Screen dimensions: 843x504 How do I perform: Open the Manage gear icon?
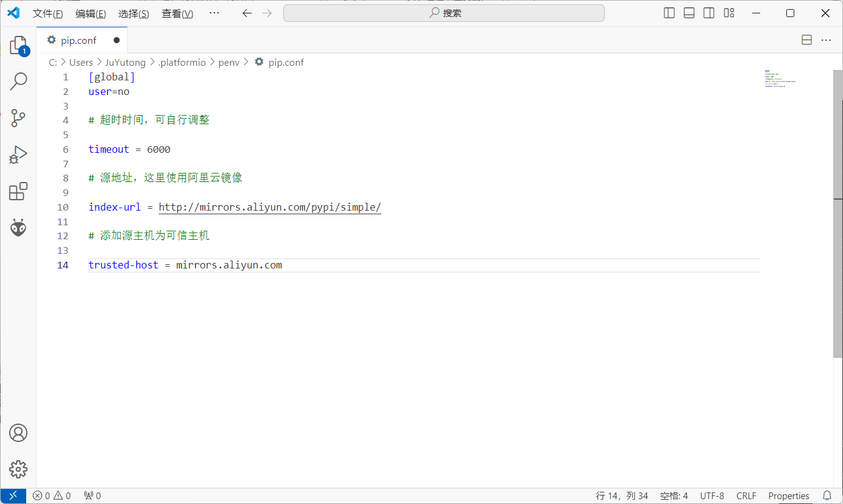click(18, 469)
